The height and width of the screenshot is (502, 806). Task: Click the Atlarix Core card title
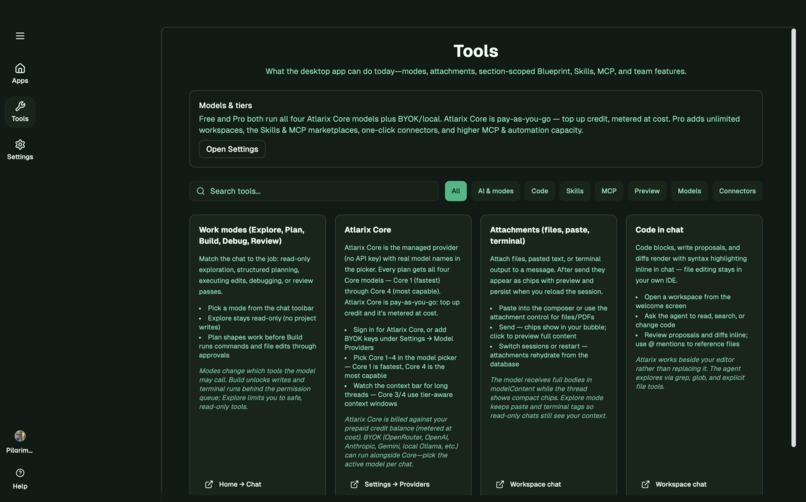click(368, 230)
